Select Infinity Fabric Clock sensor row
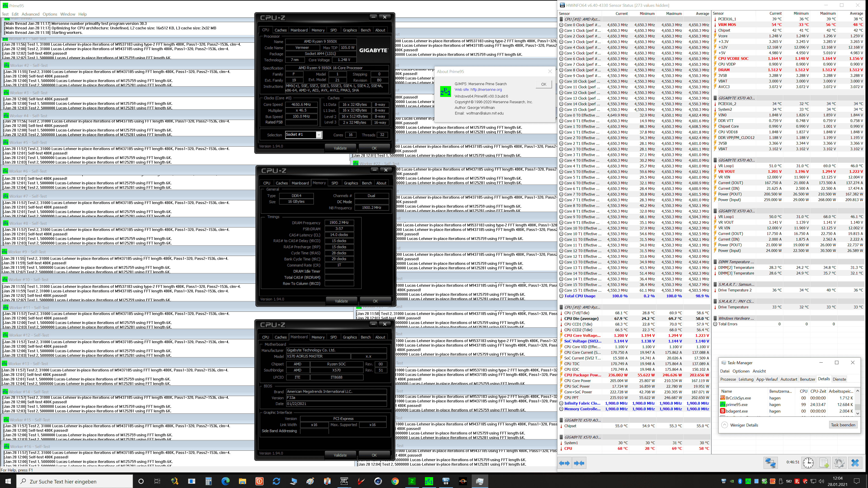The image size is (868, 488). (634, 403)
